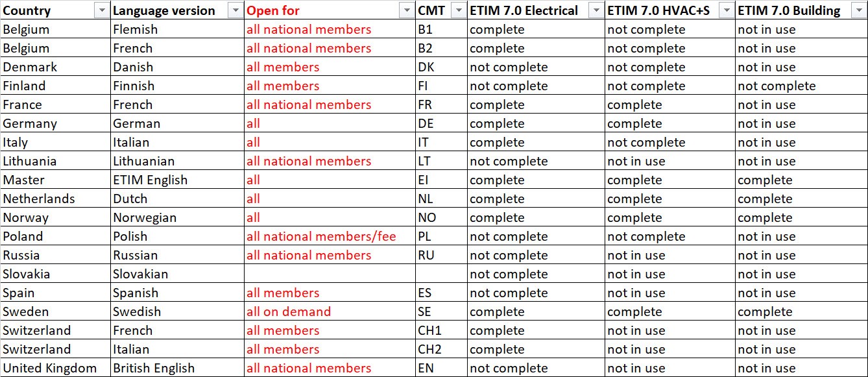Open ETIM 7.0 HVAC+S filter dropdown
This screenshot has width=868, height=377.
click(727, 10)
